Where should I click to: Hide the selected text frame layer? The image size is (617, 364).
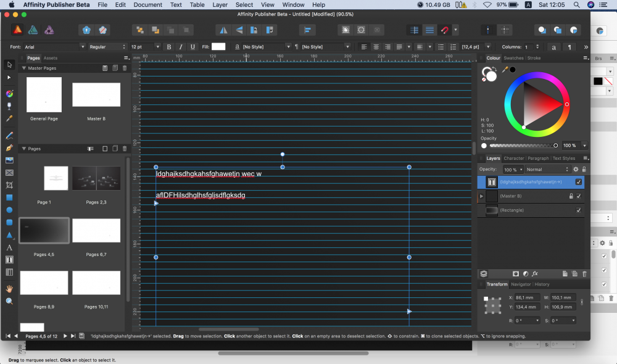point(578,182)
